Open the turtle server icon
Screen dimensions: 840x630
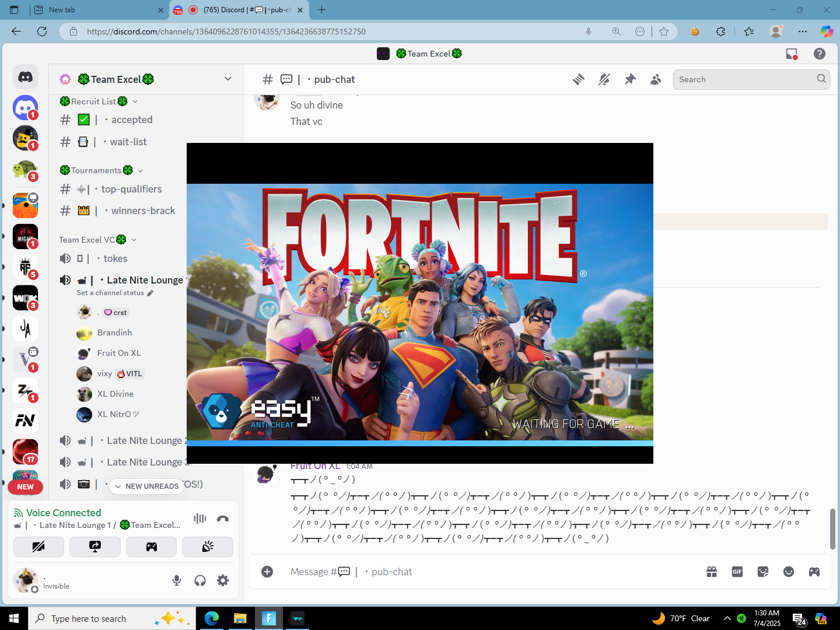25,170
